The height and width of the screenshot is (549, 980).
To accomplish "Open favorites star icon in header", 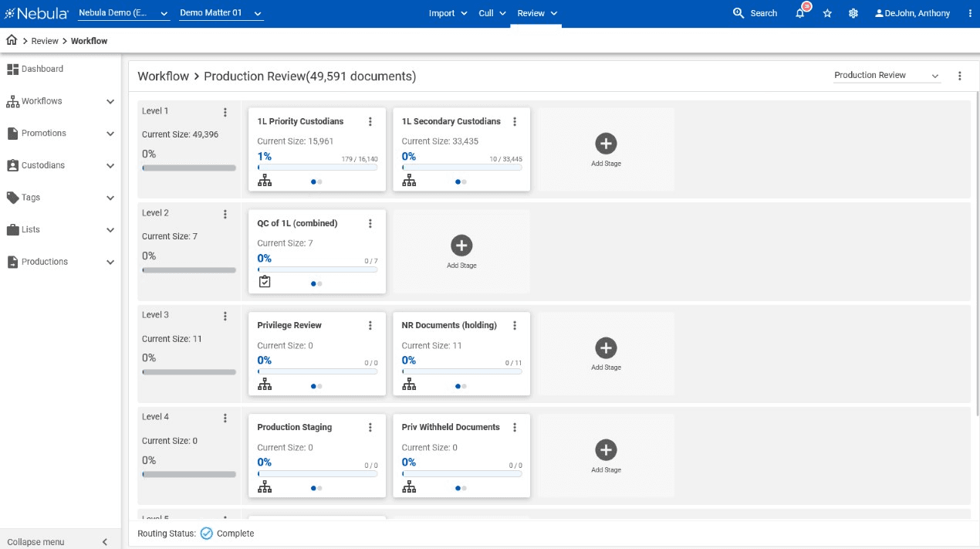I will click(x=827, y=13).
